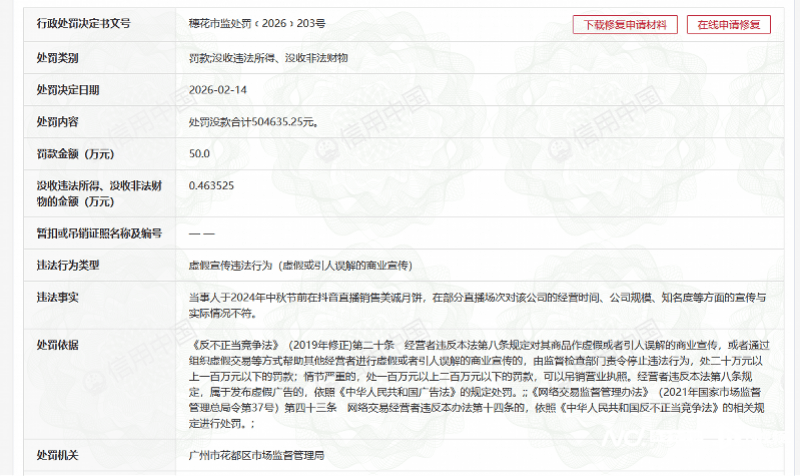Click the 违法行为类型 row label
The image size is (800, 476).
69,265
